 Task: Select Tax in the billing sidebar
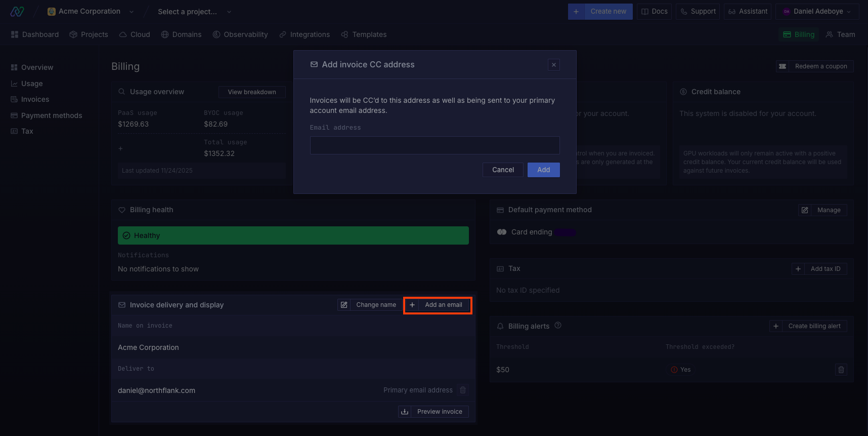(x=22, y=131)
